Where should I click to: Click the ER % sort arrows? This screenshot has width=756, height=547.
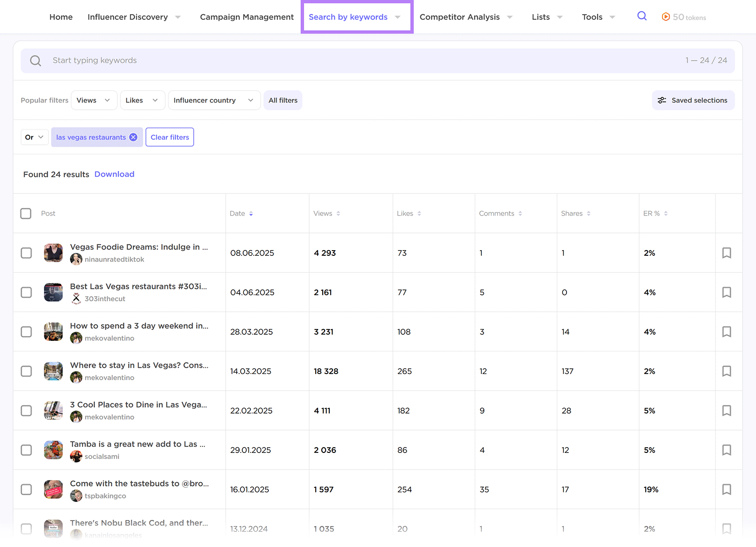[666, 213]
